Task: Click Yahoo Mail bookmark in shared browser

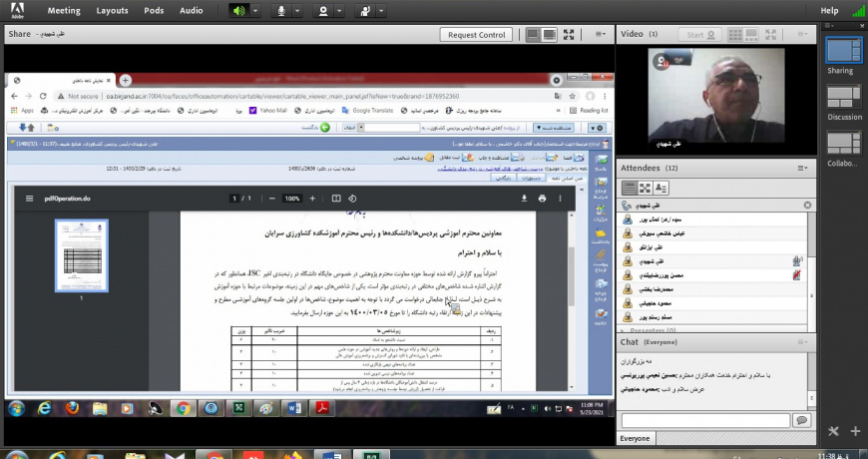Action: (x=268, y=111)
